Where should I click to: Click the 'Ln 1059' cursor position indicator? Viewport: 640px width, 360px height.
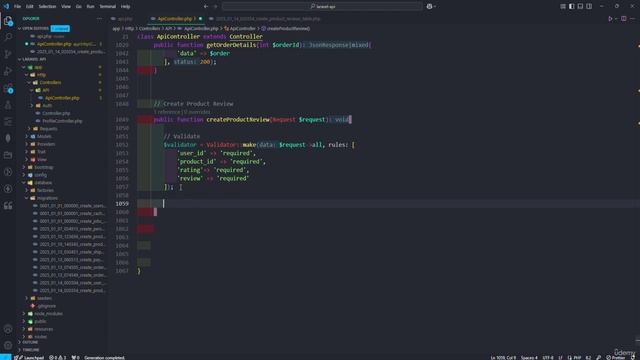pos(503,358)
